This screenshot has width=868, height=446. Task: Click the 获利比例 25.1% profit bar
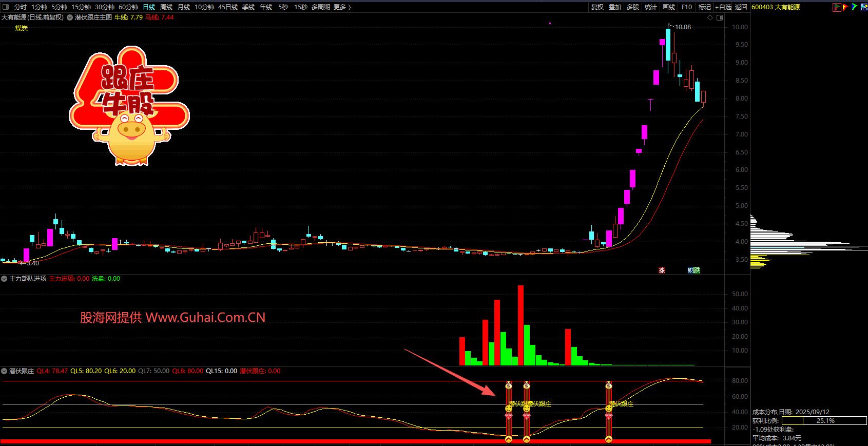pos(824,421)
